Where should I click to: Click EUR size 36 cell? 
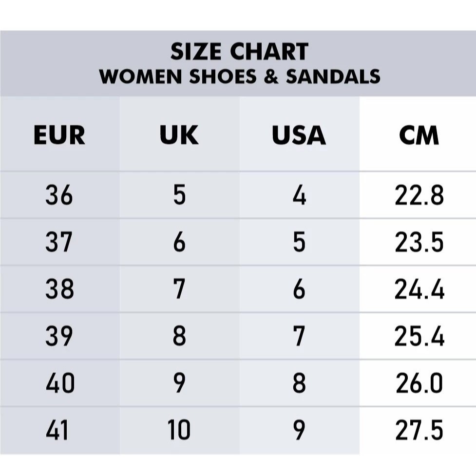tap(59, 196)
